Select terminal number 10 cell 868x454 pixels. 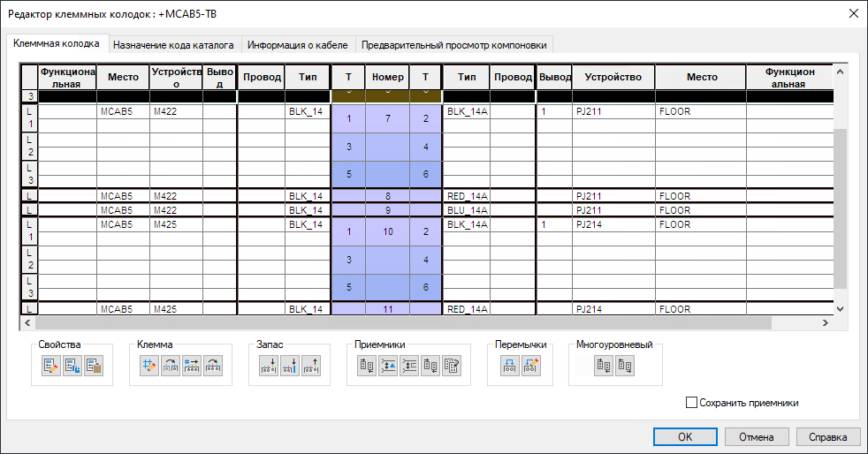click(x=387, y=231)
